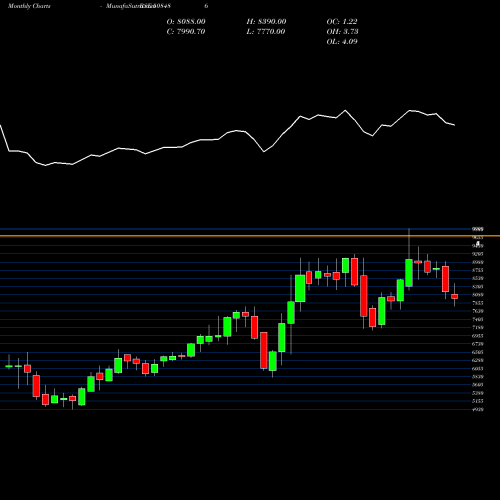Select the low value "L: 7770.00"

point(266,32)
